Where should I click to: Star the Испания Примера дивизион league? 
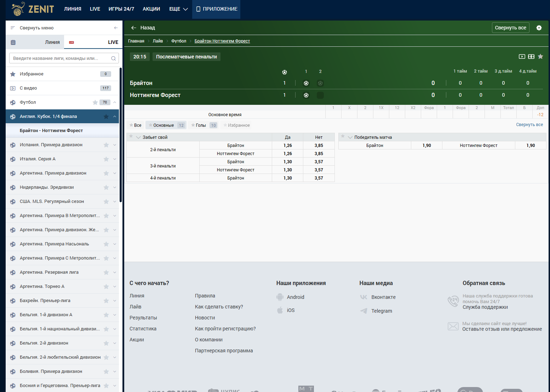(x=106, y=145)
